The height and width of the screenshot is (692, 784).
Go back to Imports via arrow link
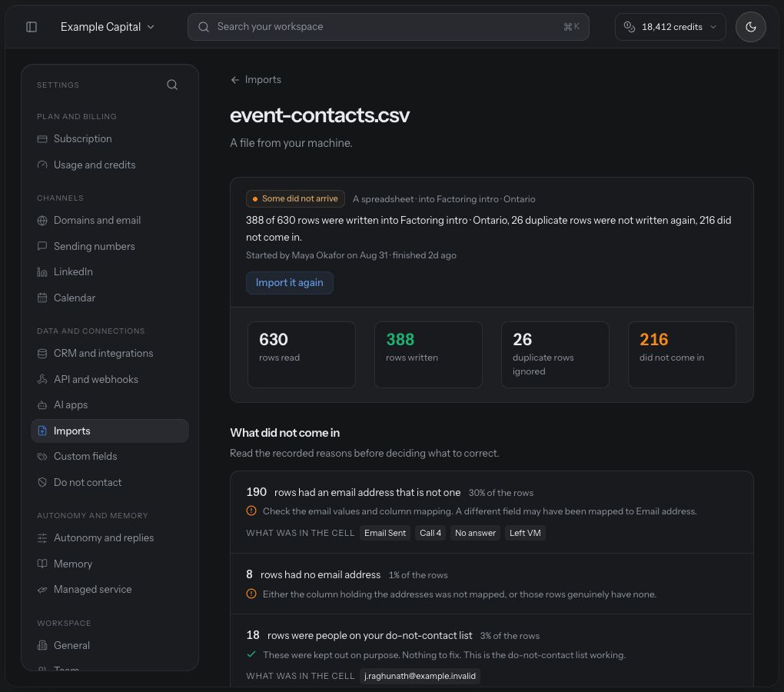point(255,79)
